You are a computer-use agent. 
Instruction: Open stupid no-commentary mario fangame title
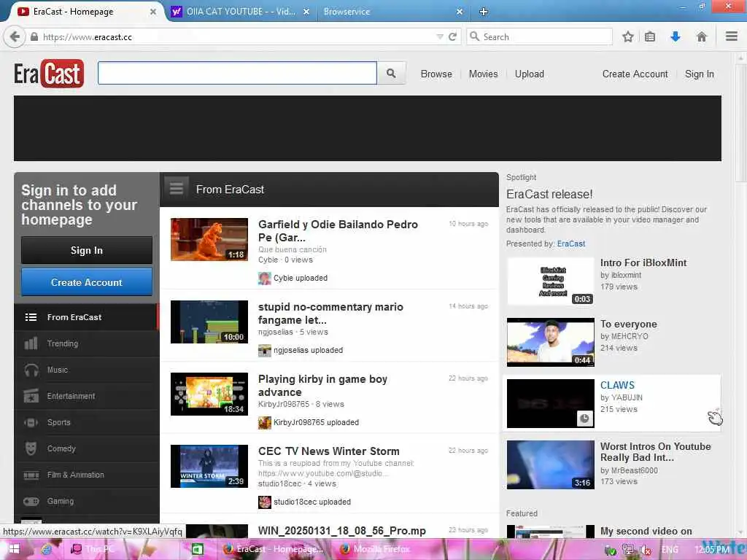pos(330,314)
